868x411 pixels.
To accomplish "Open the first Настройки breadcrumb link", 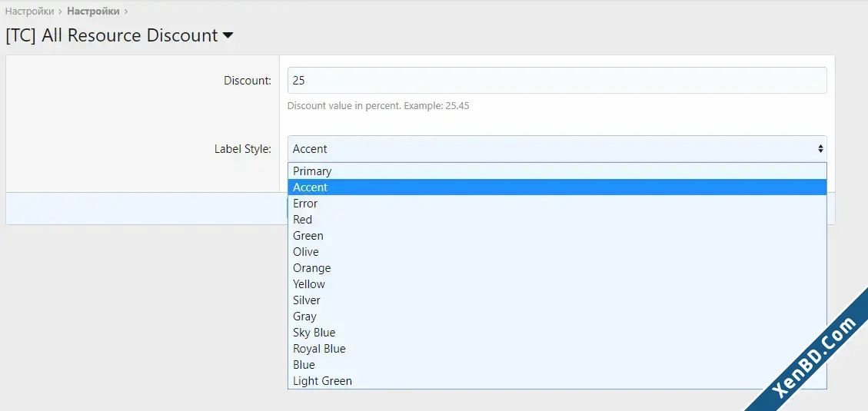I will click(29, 11).
